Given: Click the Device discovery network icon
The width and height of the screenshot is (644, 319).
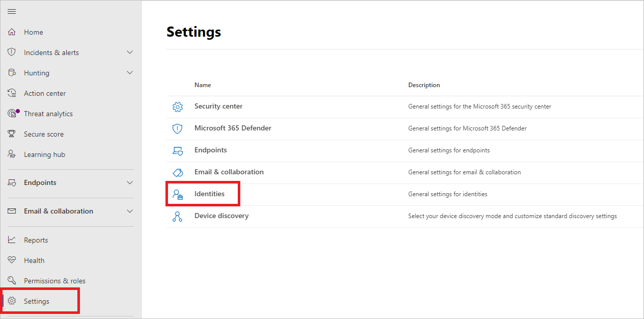Looking at the screenshot, I should pos(177,217).
